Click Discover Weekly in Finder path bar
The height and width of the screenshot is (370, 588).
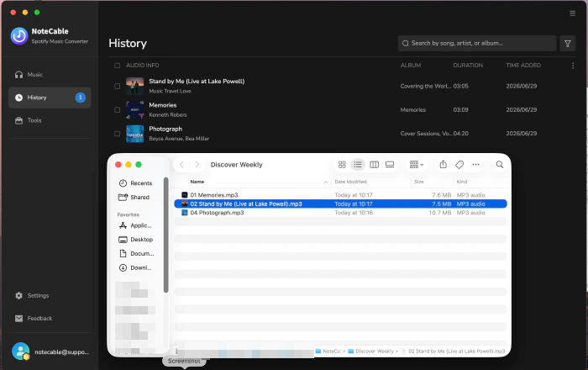coord(371,351)
